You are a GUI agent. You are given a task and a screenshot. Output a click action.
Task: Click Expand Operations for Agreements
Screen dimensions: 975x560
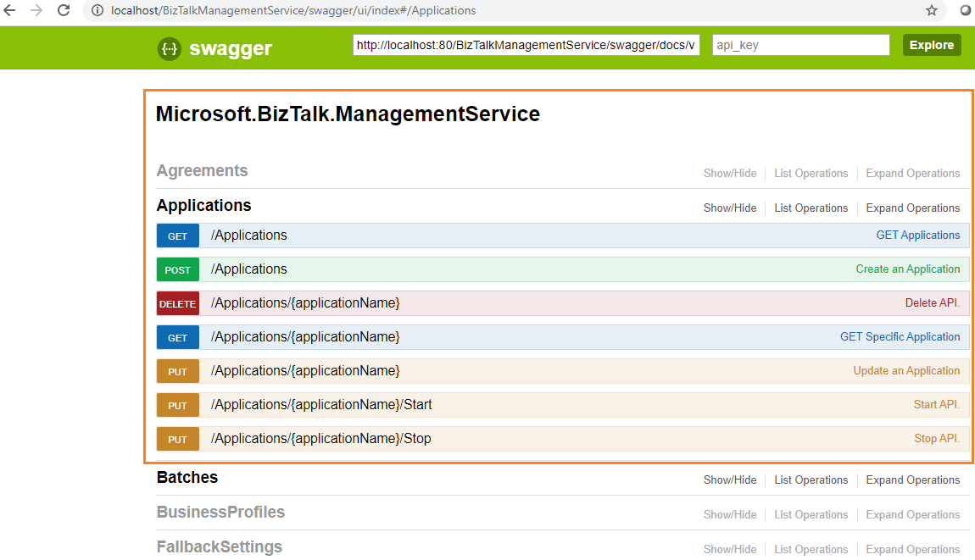tap(913, 174)
